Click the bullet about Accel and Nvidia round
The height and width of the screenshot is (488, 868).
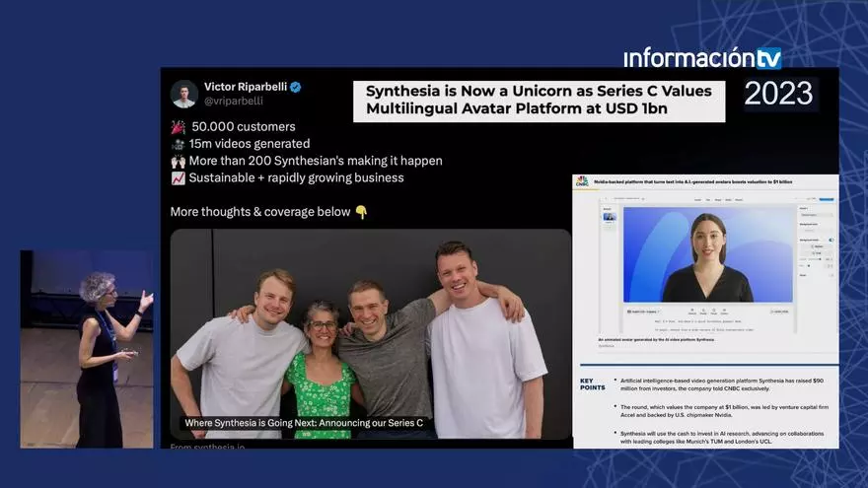(724, 411)
